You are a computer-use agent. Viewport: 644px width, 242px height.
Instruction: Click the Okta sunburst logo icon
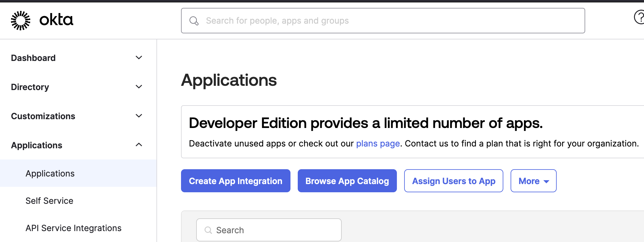[x=21, y=21]
